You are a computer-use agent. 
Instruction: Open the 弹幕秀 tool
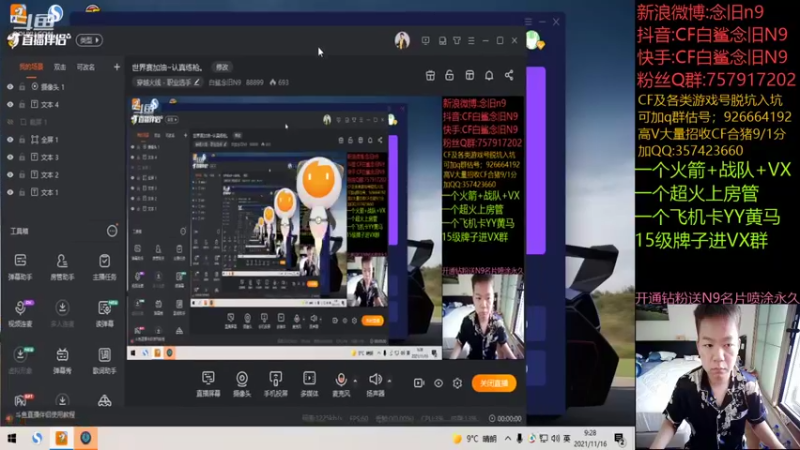(x=62, y=360)
